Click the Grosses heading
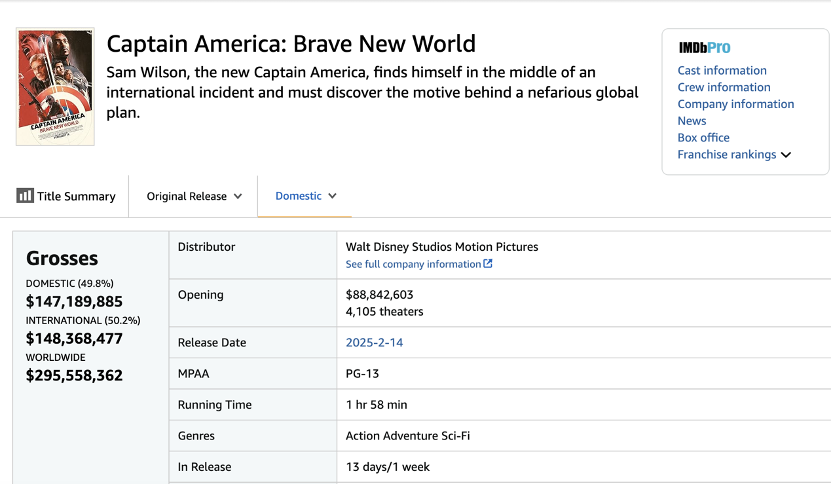Screen dimensions: 832x484 (x=62, y=258)
